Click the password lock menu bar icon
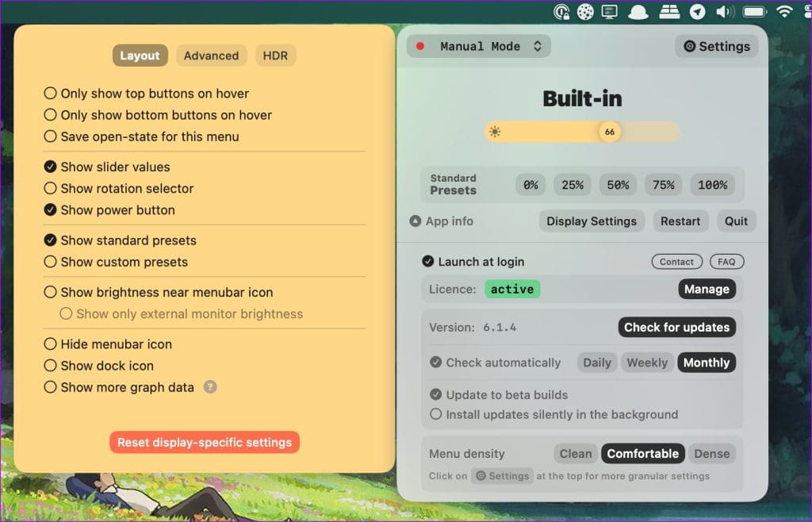 [x=562, y=11]
